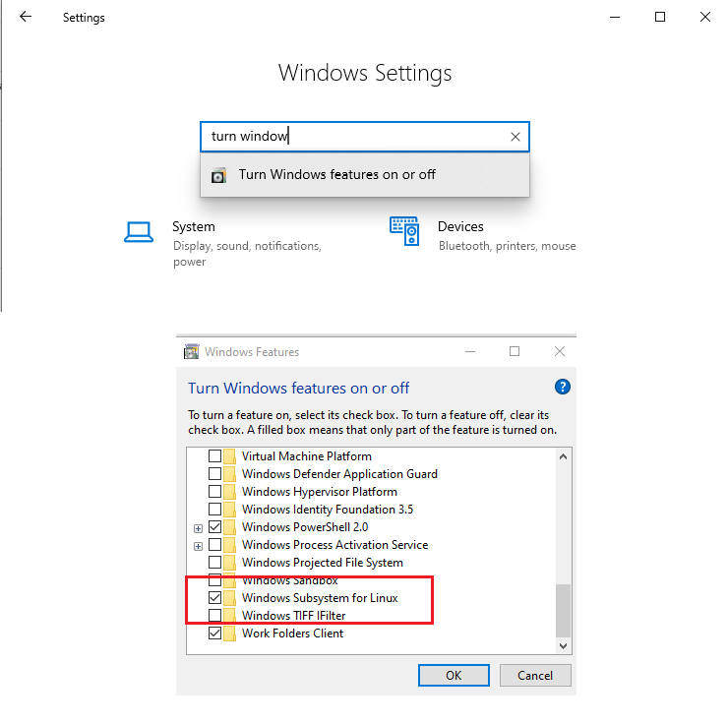
Task: Click the features list scroll down arrow
Action: [563, 646]
